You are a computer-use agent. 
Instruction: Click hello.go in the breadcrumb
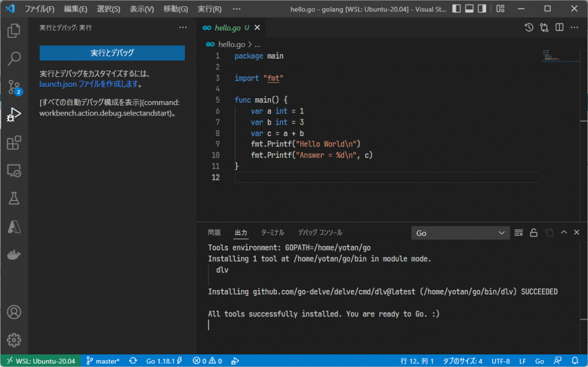click(x=231, y=44)
